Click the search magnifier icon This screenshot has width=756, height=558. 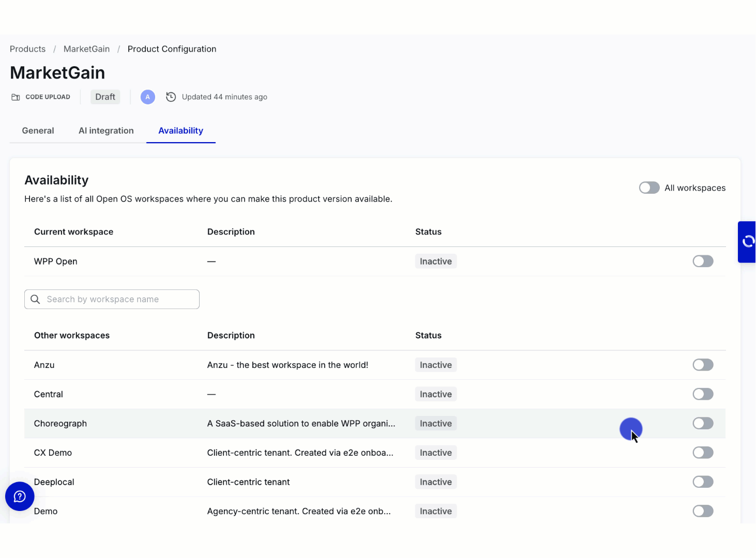coord(35,300)
